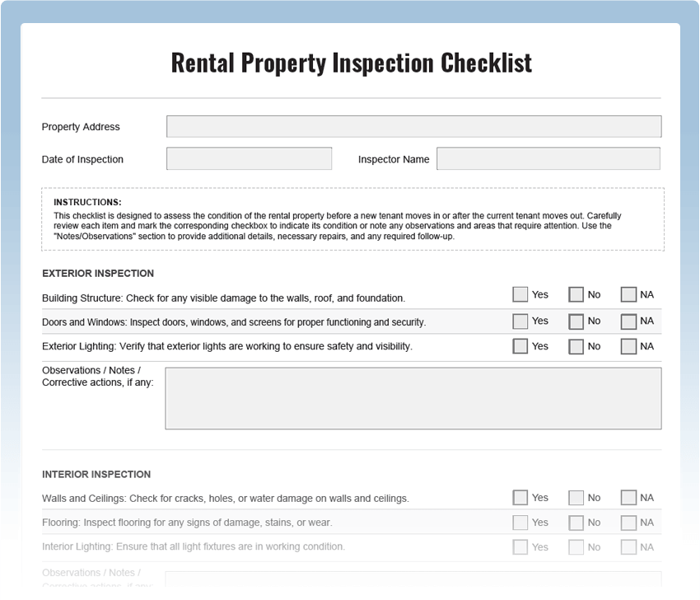Image resolution: width=700 pixels, height=600 pixels.
Task: Click the Exterior Observations notes text area
Action: 414,398
